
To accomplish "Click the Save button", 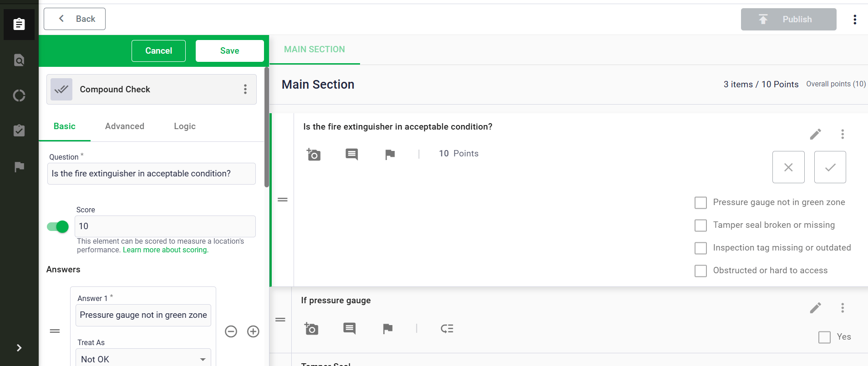I will pyautogui.click(x=229, y=51).
